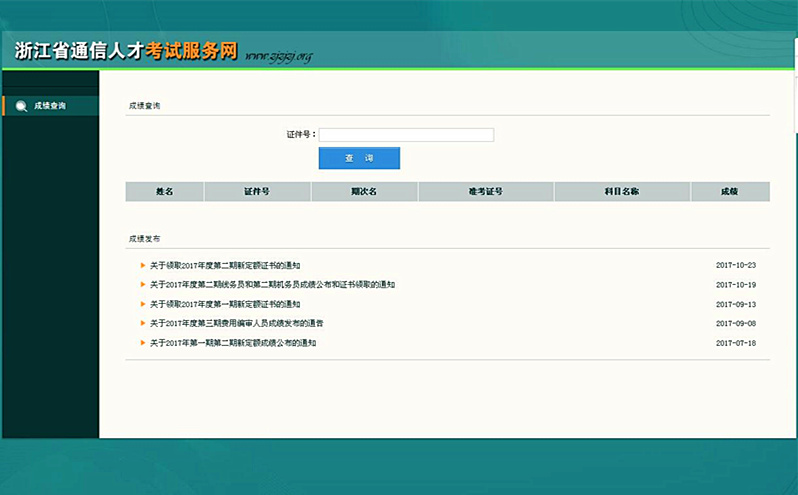Open the 第一期第二期新定额成绩公布 notice
798x495 pixels.
point(233,343)
